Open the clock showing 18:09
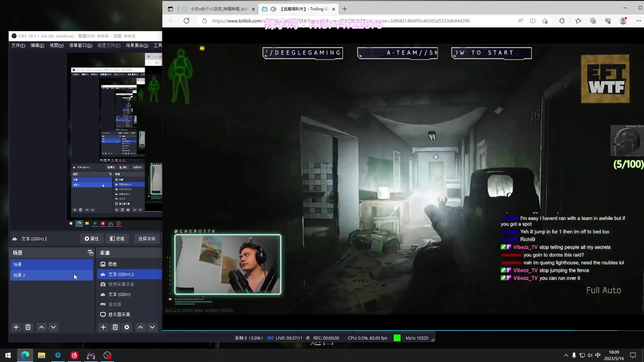 [x=614, y=355]
